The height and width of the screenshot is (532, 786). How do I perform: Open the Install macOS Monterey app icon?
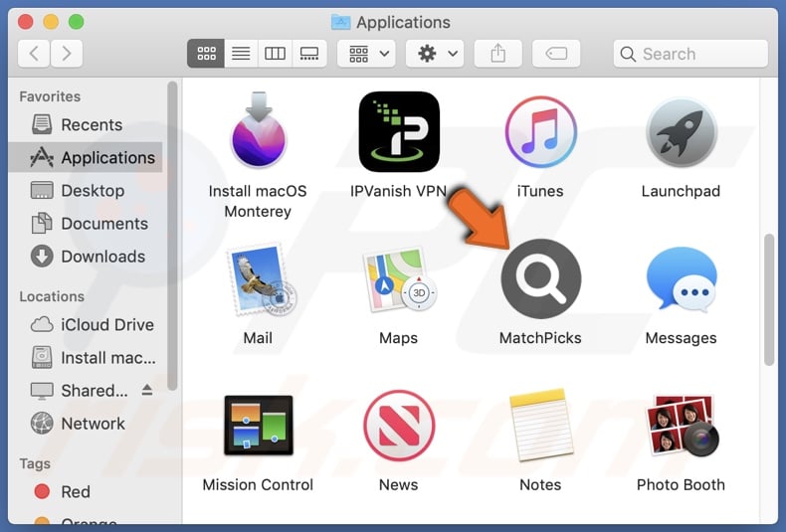[258, 129]
